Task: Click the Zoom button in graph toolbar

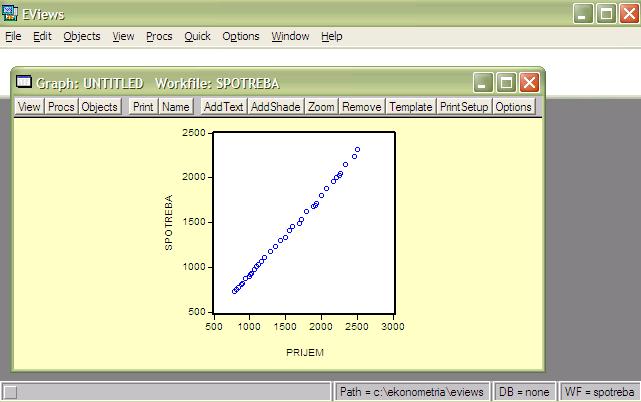Action: [321, 107]
